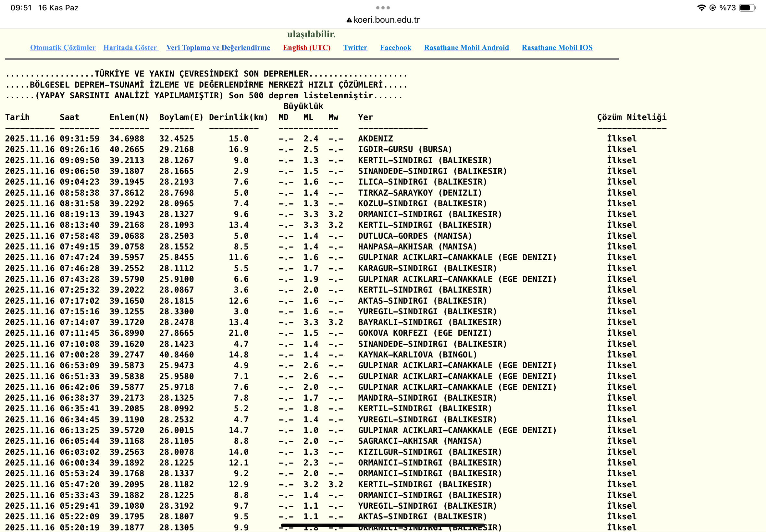
Task: Open the Facebook link
Action: (396, 48)
